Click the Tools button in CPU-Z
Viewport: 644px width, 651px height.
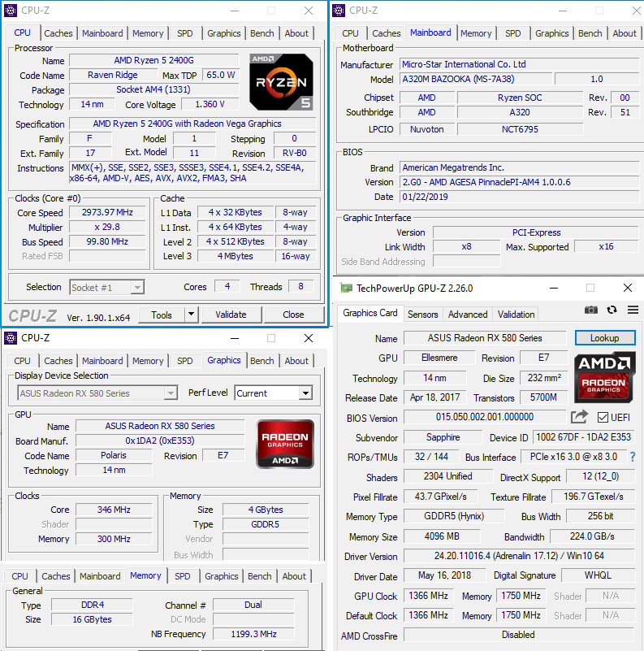(x=162, y=315)
